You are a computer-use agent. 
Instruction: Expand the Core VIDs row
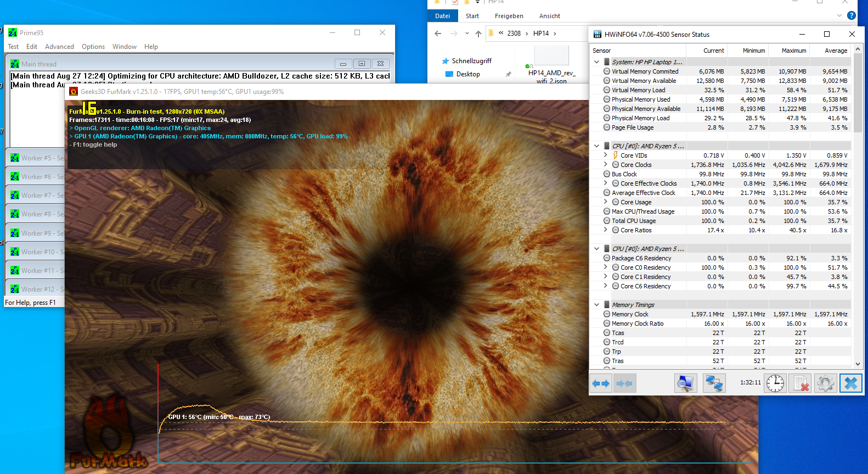[606, 155]
